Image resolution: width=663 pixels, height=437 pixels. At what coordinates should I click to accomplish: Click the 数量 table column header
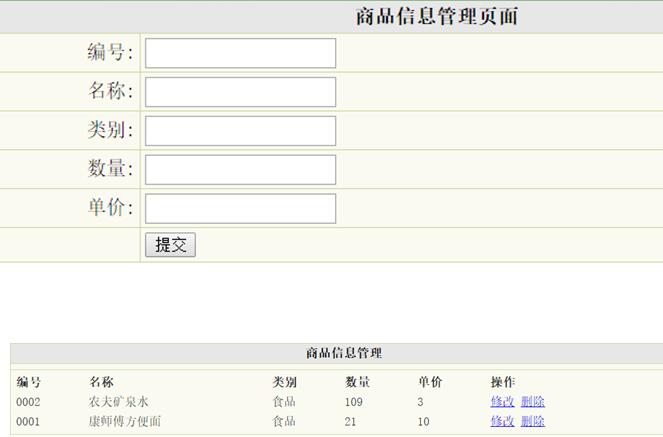(x=357, y=382)
